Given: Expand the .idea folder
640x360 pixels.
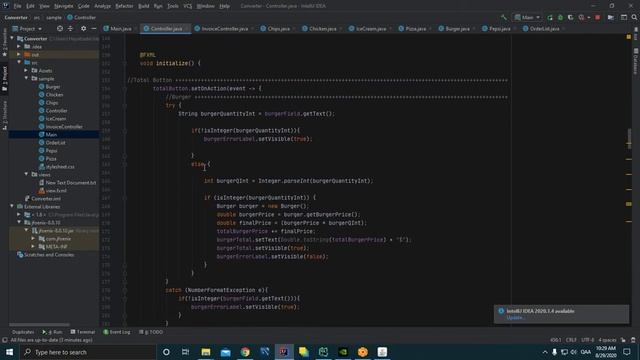Looking at the screenshot, I should tap(19, 47).
